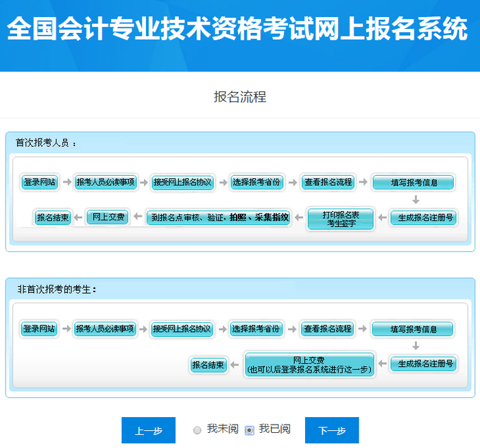Click 登录网站 step in 首次报考人员 flow

(40, 182)
